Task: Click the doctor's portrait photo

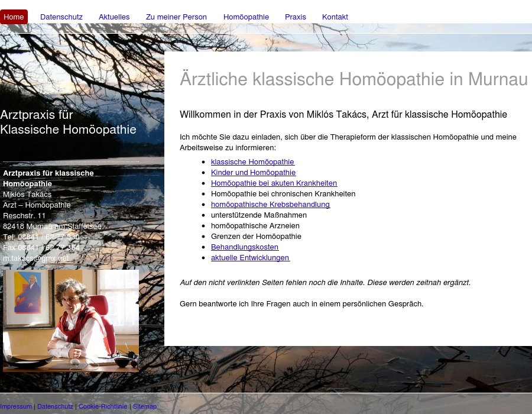Action: [71, 321]
